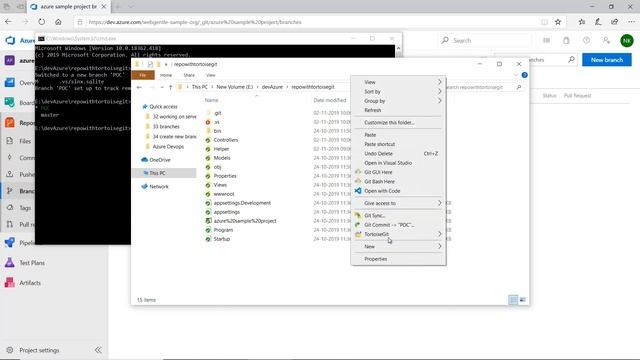Select the Models folder
The width and height of the screenshot is (640, 360).
(222, 158)
